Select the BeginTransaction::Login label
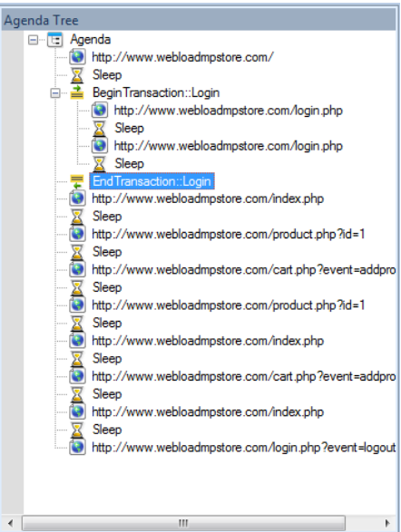This screenshot has height=532, width=401. point(156,92)
